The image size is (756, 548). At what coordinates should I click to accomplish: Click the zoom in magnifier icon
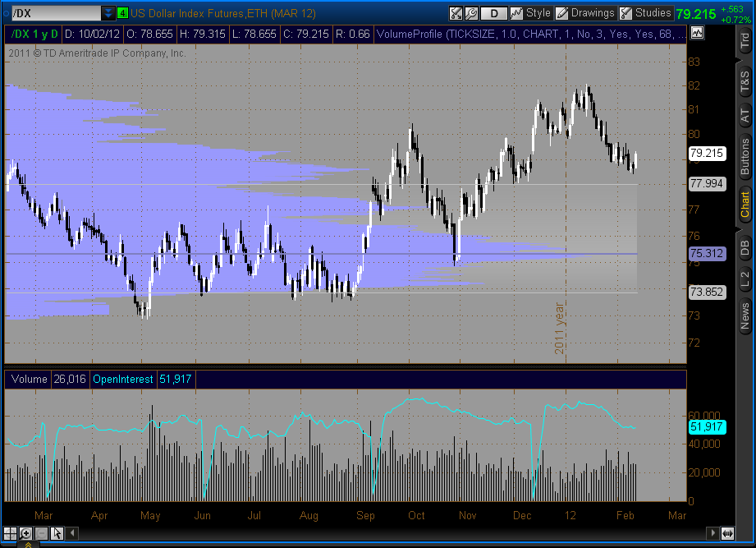[26, 533]
